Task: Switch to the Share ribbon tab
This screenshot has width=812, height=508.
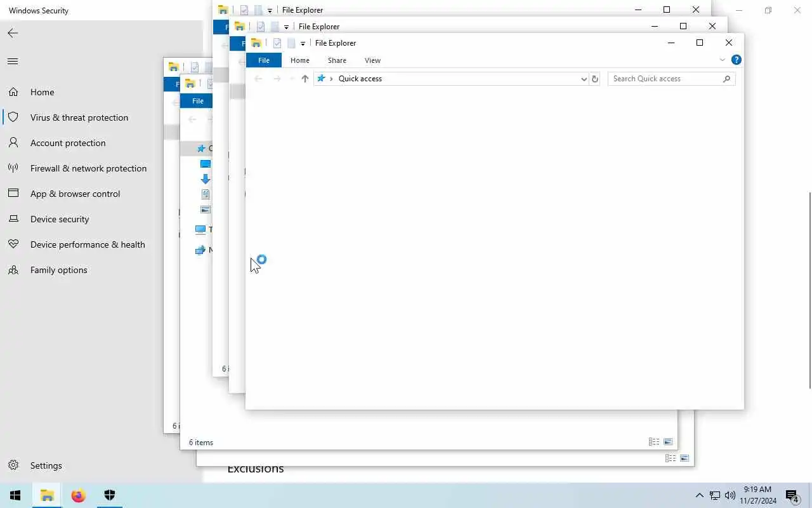Action: tap(337, 60)
